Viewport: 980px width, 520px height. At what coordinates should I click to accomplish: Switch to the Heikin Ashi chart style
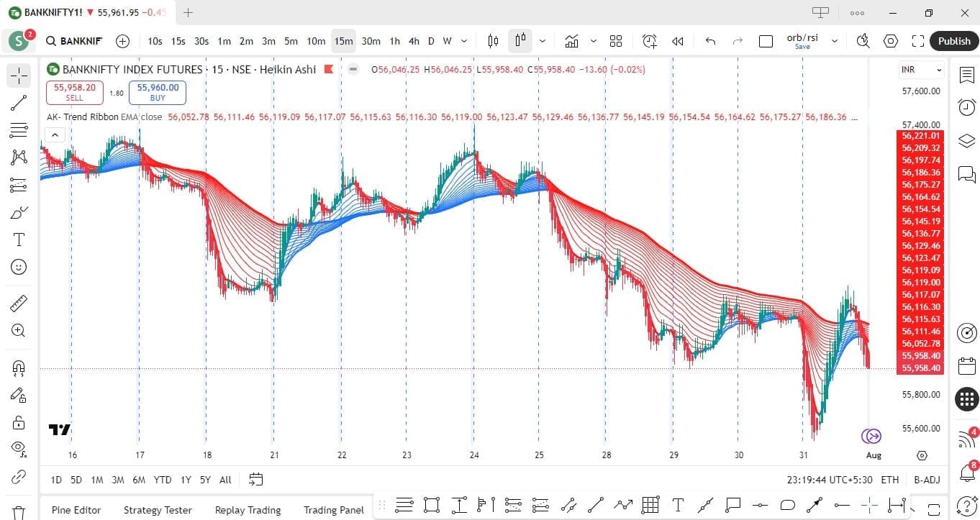520,41
